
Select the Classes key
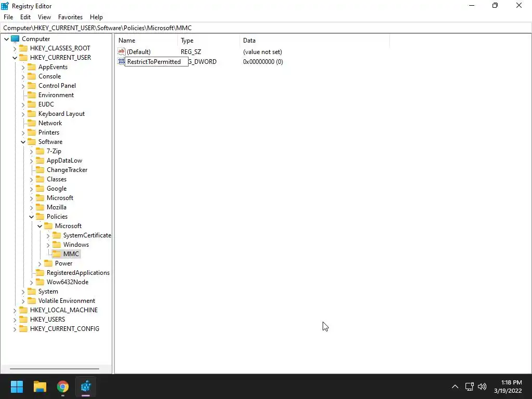coord(57,179)
